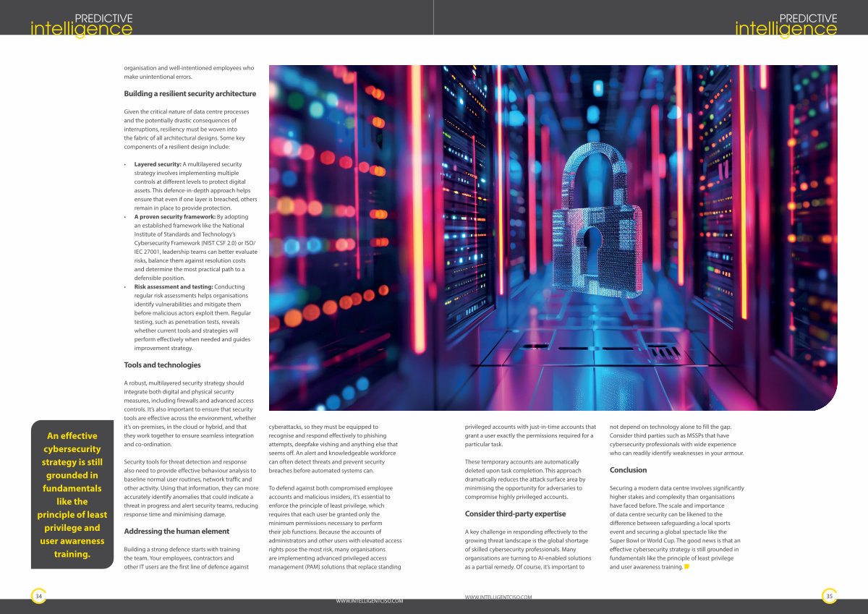Click the left page Predictive Intelligence logo
Viewport: 868px width, 614px height.
point(82,25)
